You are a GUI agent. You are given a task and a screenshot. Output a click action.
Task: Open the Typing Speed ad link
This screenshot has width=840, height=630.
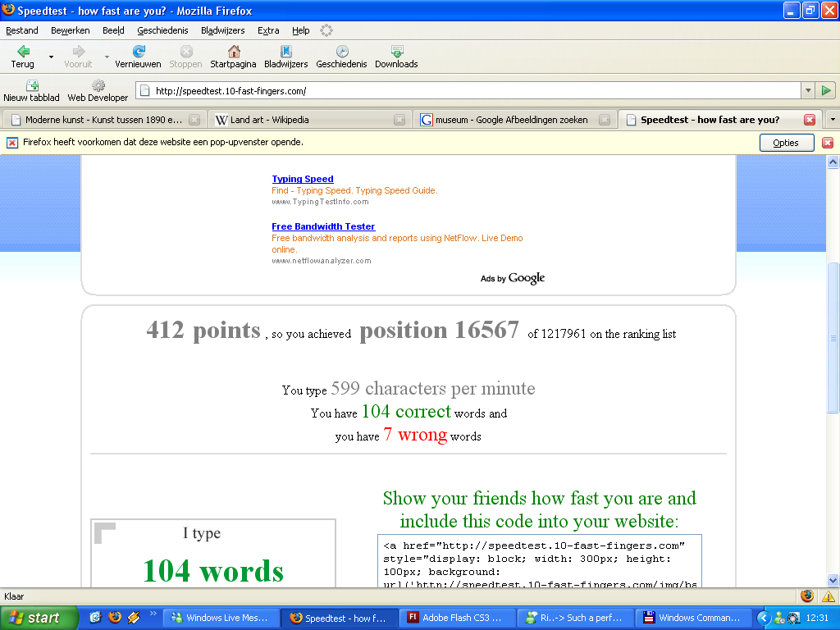303,179
